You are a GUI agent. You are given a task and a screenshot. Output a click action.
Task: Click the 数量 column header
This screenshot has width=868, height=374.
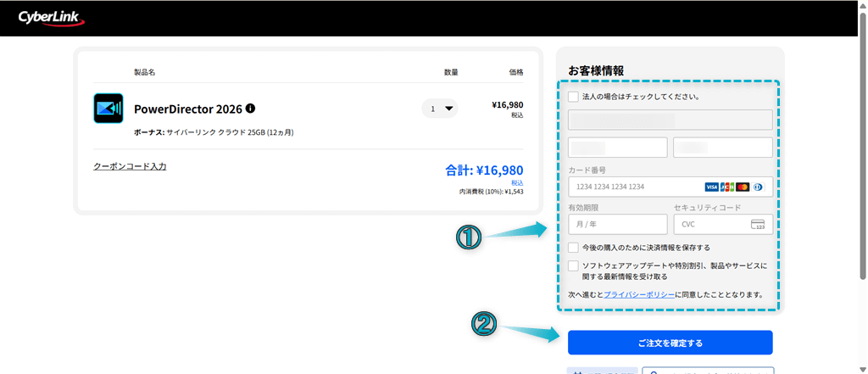pyautogui.click(x=451, y=72)
